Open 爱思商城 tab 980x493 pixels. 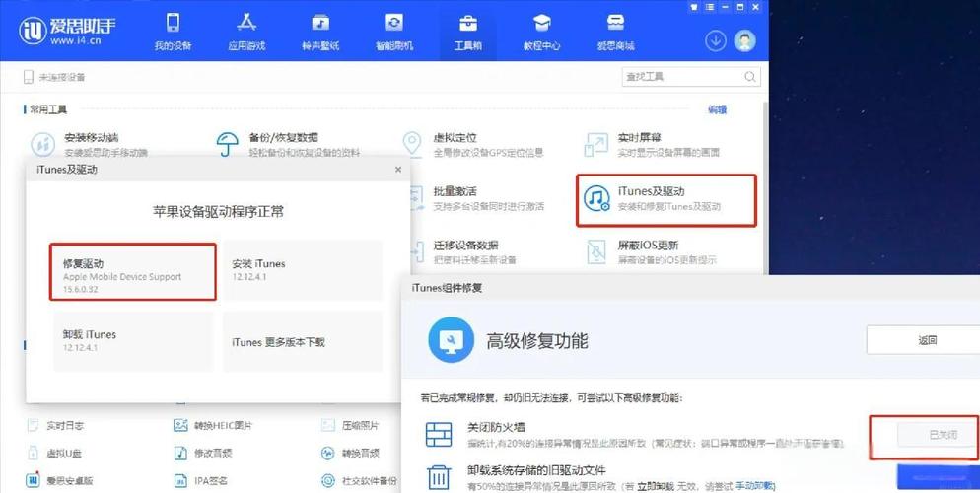point(615,32)
